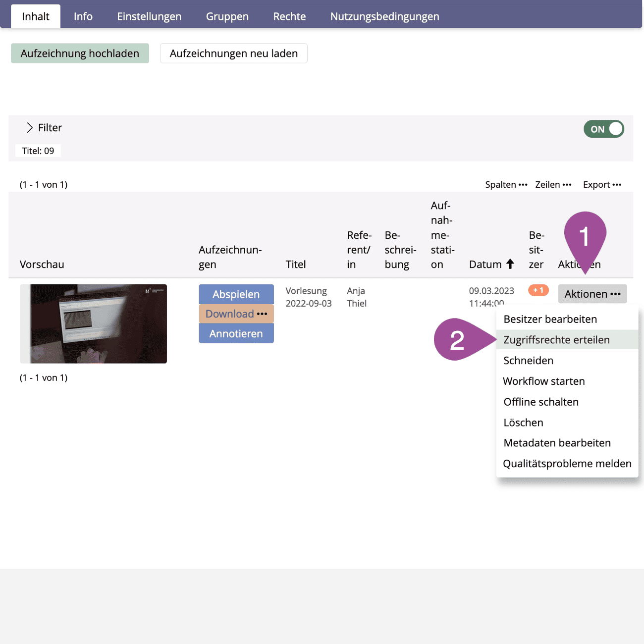Select Zugriffsrechte erteilen from the menu
644x644 pixels.
click(556, 340)
